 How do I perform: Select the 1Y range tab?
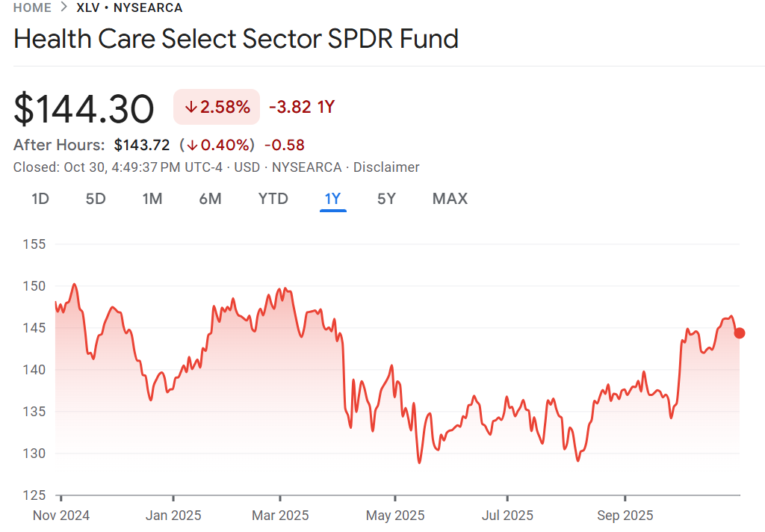(x=332, y=199)
